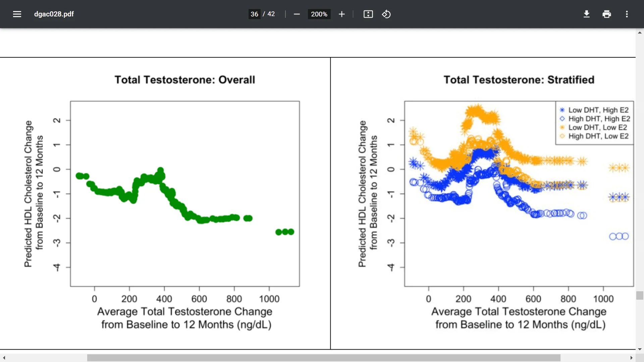Open the sidebar hamburger menu
Screen dimensions: 644x362
[x=17, y=14]
